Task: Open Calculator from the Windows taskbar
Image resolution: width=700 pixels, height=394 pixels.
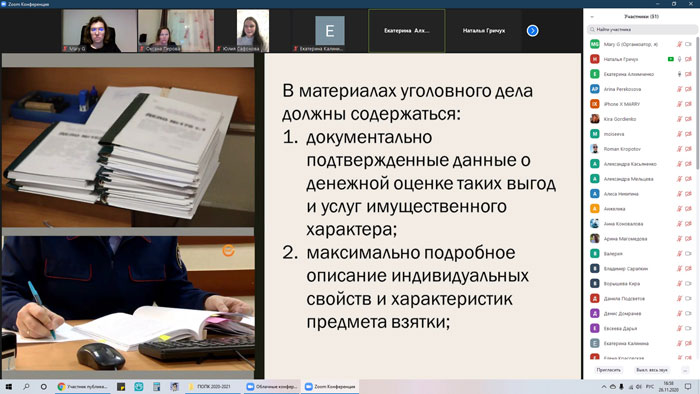Action: [x=156, y=387]
